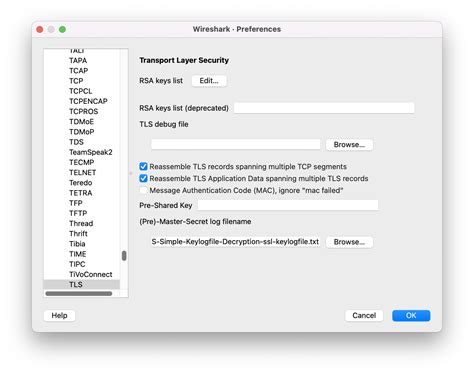474x374 pixels.
Task: Open the RSA keys list Edit button
Action: point(209,81)
